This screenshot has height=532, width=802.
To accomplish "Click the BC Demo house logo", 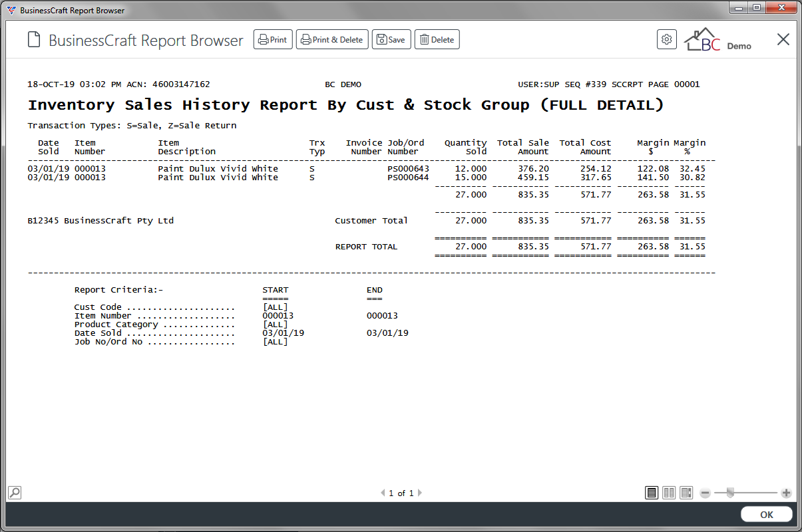I will click(x=718, y=40).
